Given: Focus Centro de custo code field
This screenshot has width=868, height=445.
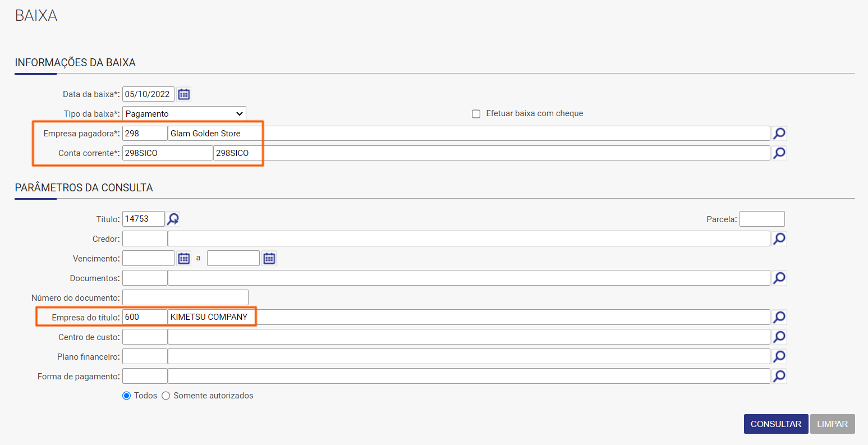Looking at the screenshot, I should click(x=145, y=337).
